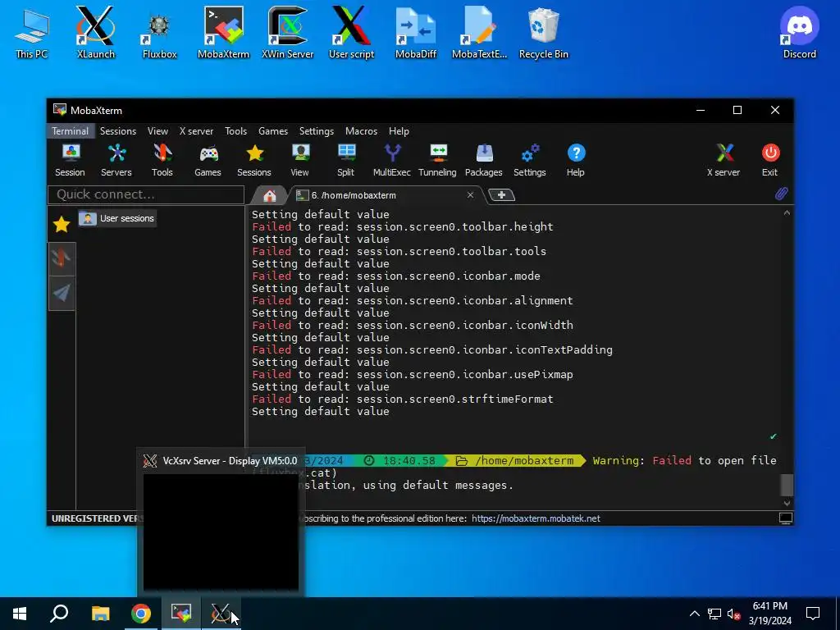Click the monitor icon in status bar
The image size is (840, 630).
coord(785,518)
